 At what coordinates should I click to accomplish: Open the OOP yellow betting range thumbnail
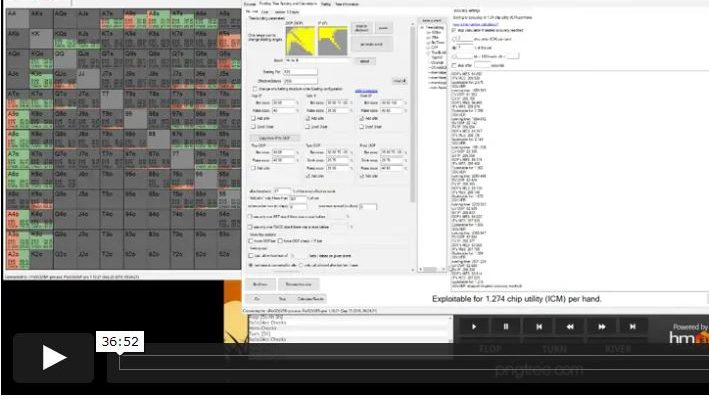tap(300, 41)
